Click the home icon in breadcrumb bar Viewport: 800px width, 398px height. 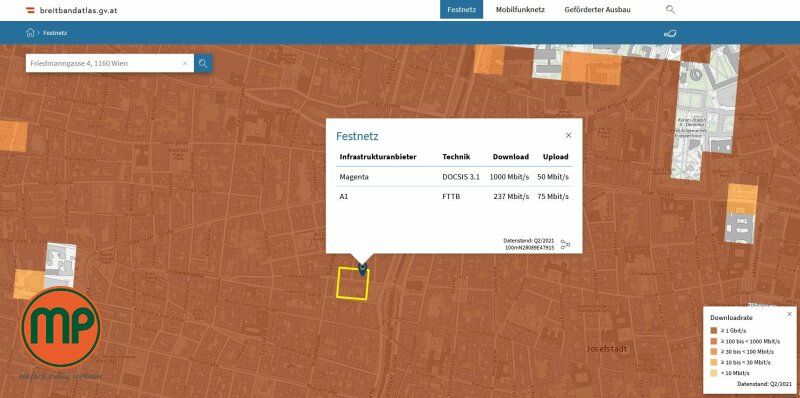tap(30, 33)
